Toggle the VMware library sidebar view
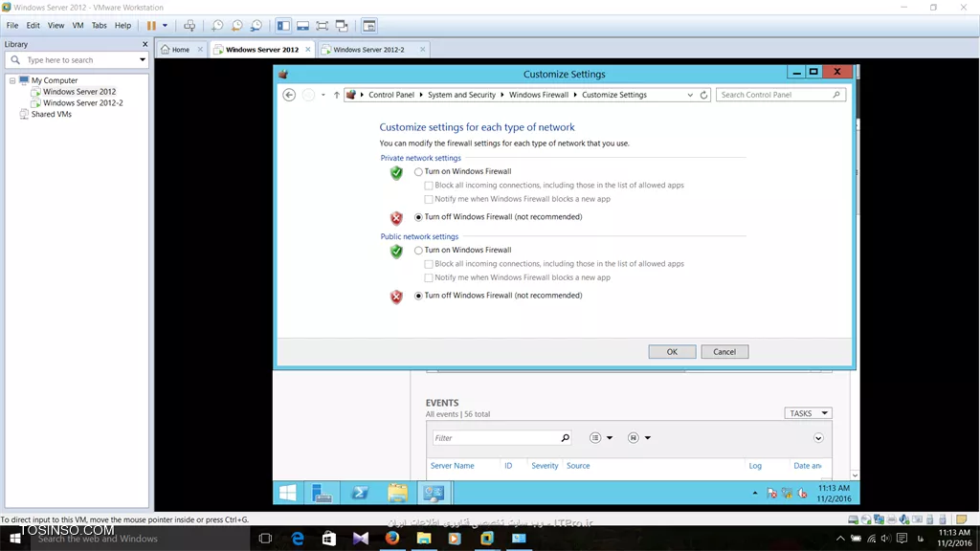Screen dimensions: 980x551 tap(283, 26)
